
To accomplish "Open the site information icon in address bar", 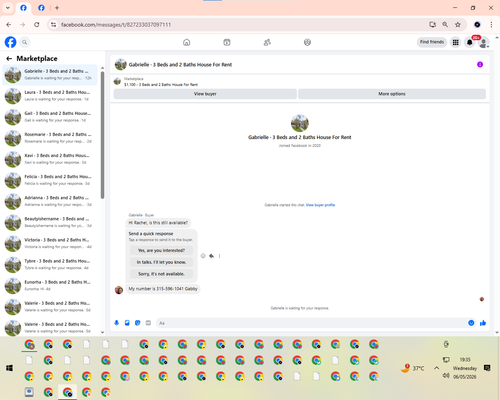I will pos(53,25).
